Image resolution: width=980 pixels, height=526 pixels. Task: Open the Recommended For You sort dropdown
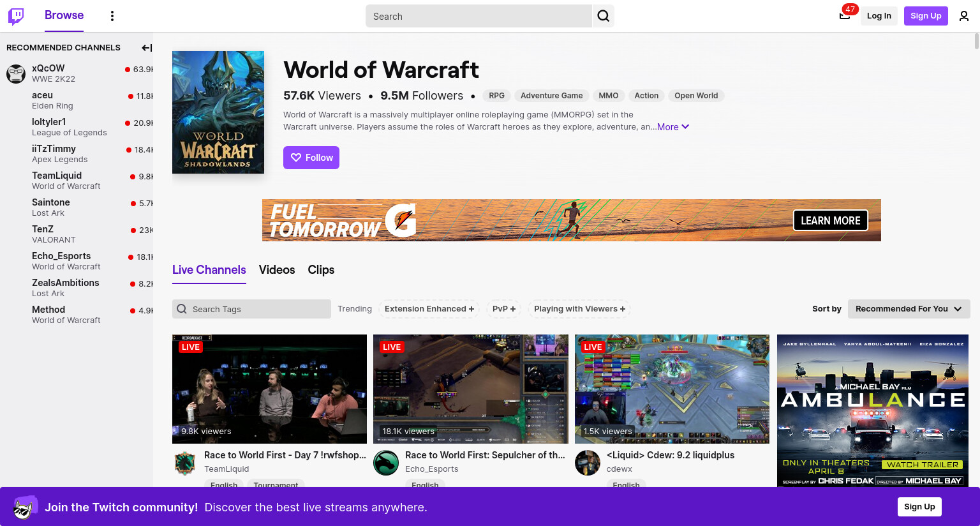(909, 309)
